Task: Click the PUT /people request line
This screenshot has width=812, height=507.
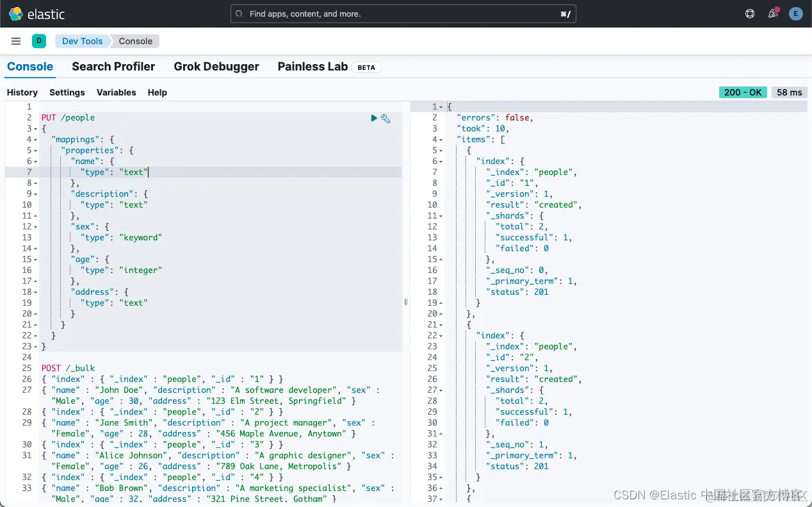Action: [x=68, y=118]
